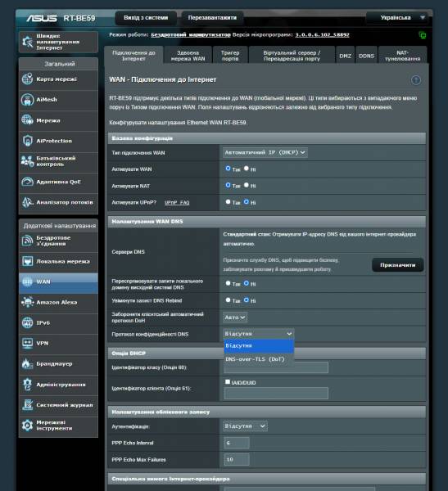
Task: Switch to Підключення до Інтернет tab
Action: [x=133, y=56]
